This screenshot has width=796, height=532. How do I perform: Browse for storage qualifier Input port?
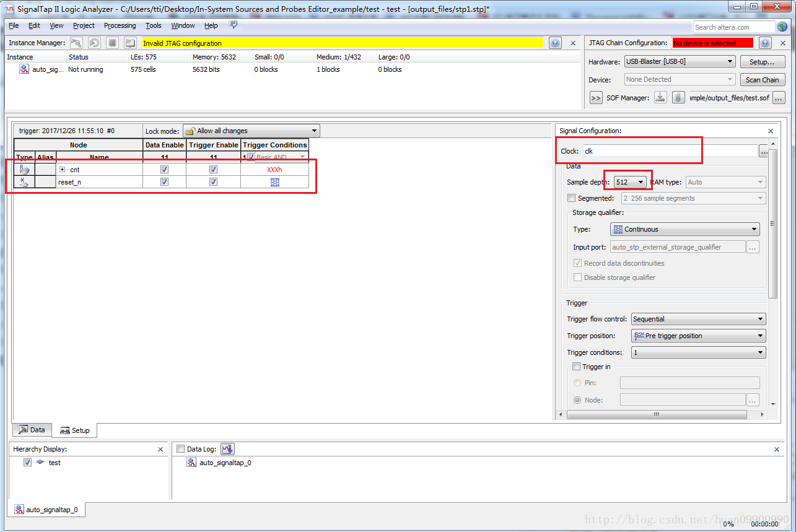tap(753, 247)
